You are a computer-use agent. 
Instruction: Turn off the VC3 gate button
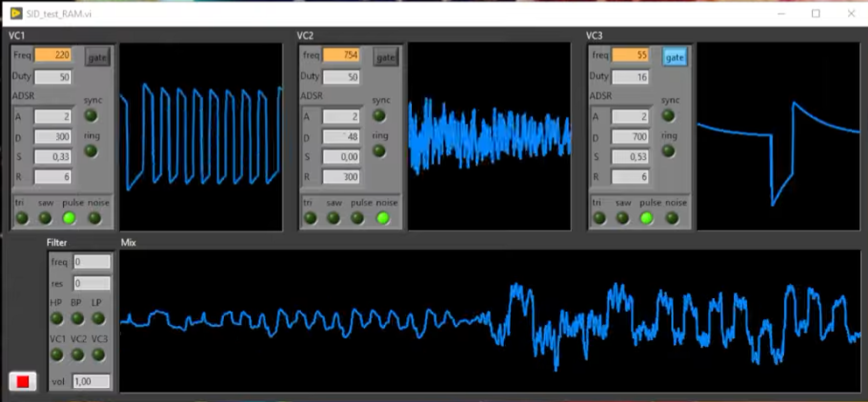[x=674, y=57]
